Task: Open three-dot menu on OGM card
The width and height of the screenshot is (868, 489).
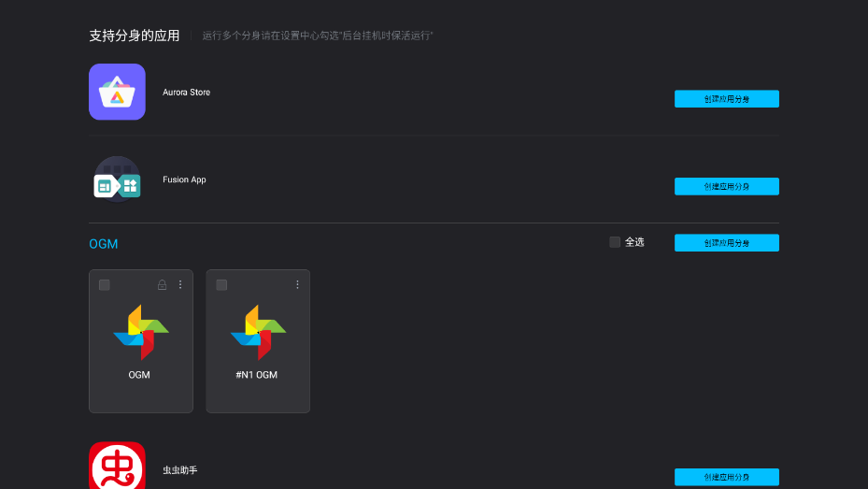Action: pos(180,284)
